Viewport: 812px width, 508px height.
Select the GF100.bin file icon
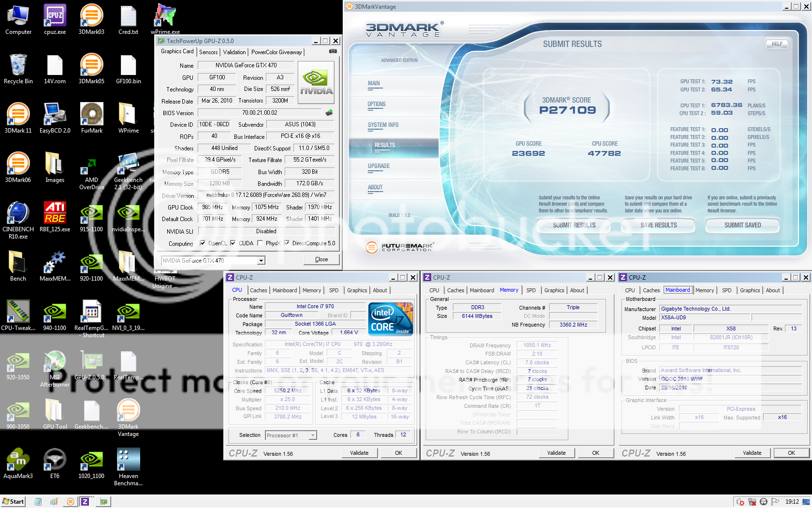(128, 69)
